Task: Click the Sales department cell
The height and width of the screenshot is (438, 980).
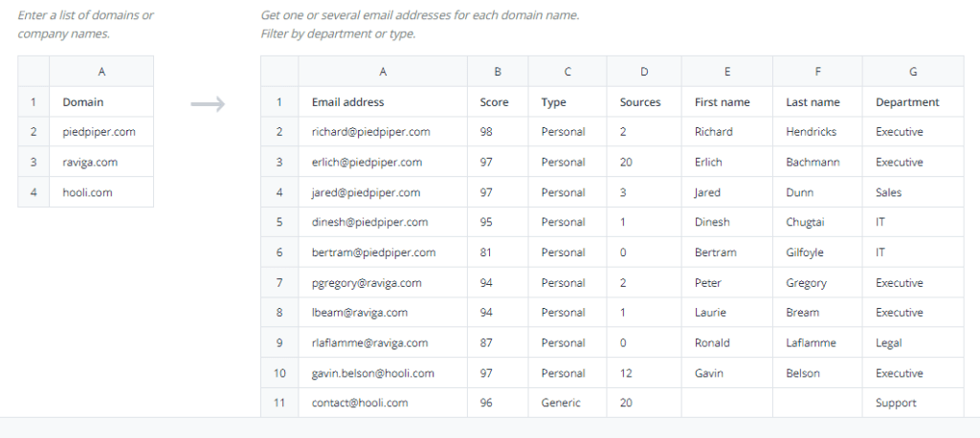Action: click(x=913, y=192)
